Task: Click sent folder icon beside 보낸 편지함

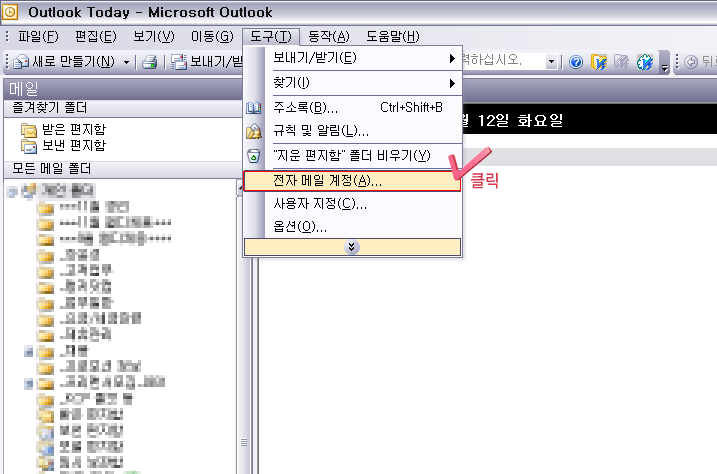Action: pyautogui.click(x=29, y=146)
